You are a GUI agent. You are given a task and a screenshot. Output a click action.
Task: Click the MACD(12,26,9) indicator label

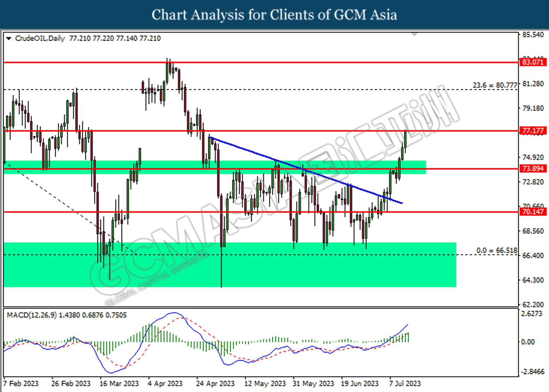(x=32, y=315)
